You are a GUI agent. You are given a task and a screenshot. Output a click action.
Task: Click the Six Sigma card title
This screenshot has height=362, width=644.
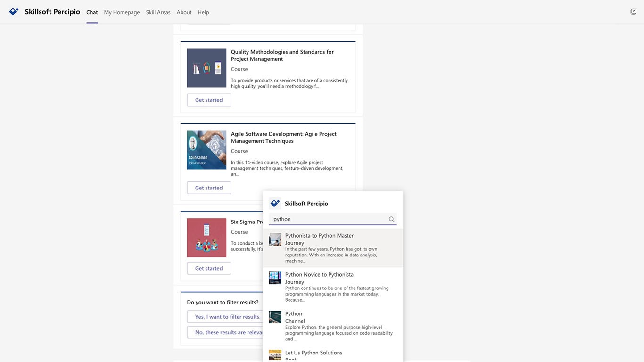pos(247,222)
